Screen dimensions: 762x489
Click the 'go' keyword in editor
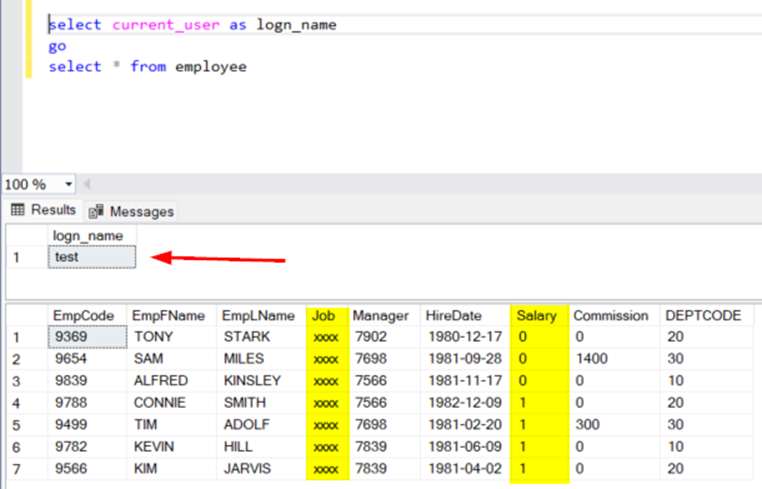[57, 47]
